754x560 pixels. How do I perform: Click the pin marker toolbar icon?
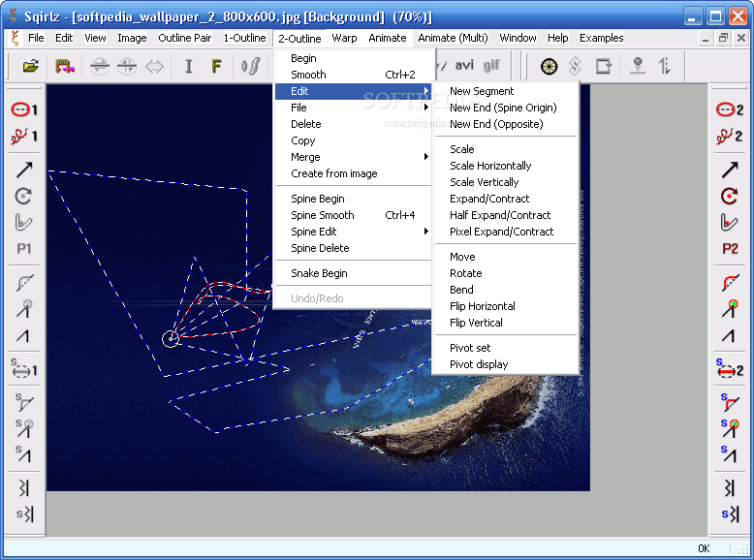[x=638, y=66]
